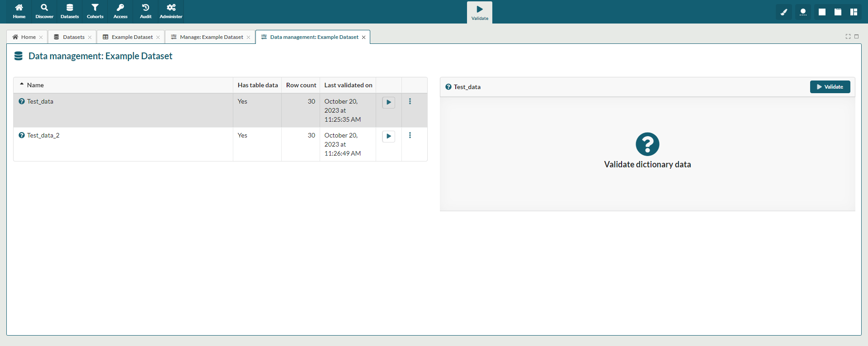
Task: Switch to the Example Dataset tab
Action: [132, 37]
